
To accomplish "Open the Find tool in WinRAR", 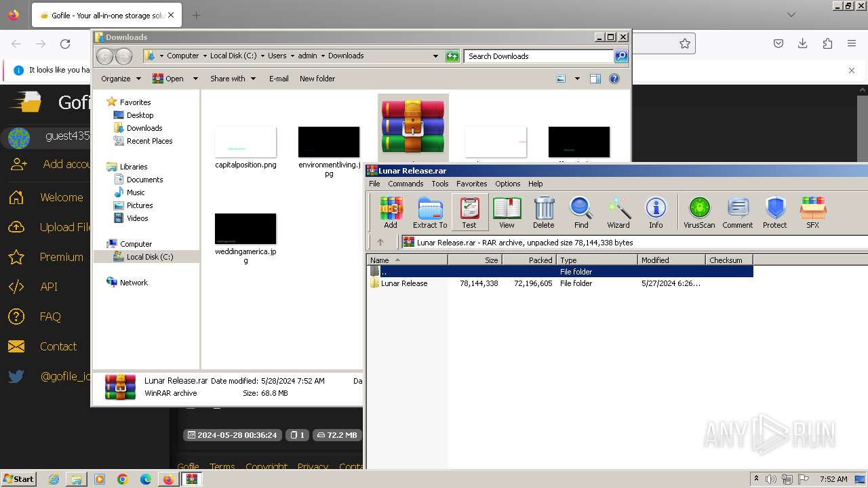I will 581,212.
